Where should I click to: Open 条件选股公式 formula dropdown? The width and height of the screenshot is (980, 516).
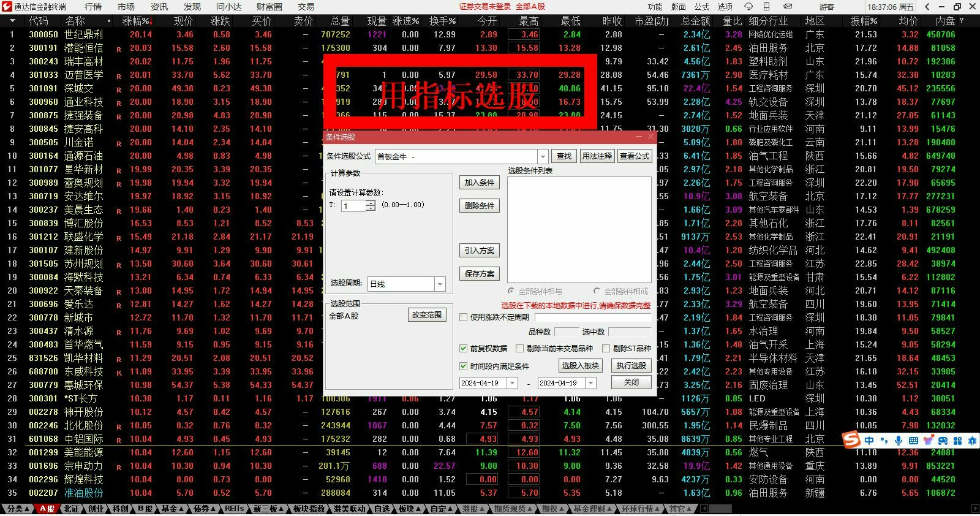[543, 156]
